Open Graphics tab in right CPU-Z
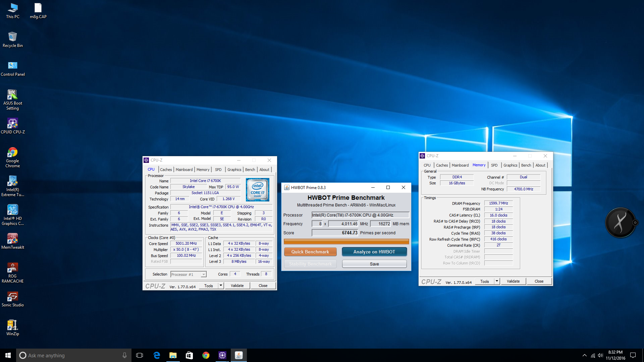 pos(510,165)
